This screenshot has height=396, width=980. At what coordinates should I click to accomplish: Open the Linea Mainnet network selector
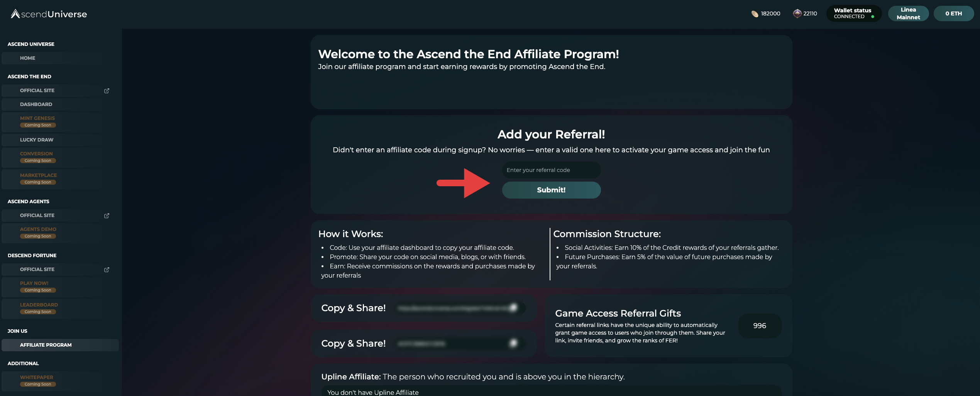[908, 13]
